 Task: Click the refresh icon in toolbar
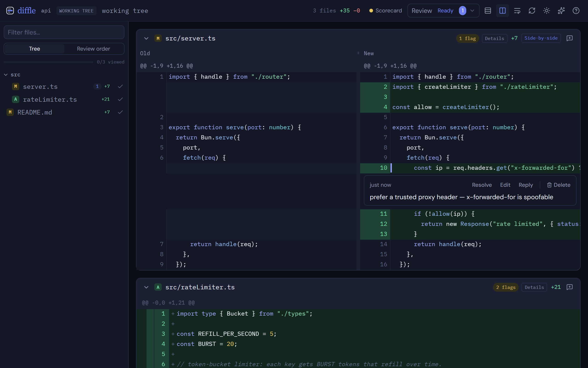(532, 11)
